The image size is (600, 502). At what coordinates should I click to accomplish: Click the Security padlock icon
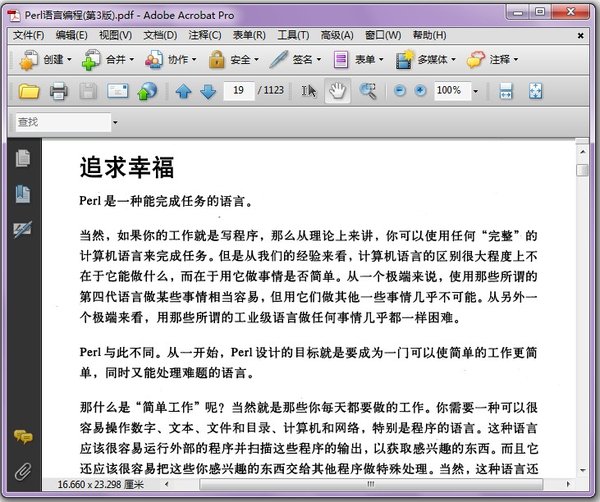point(217,60)
